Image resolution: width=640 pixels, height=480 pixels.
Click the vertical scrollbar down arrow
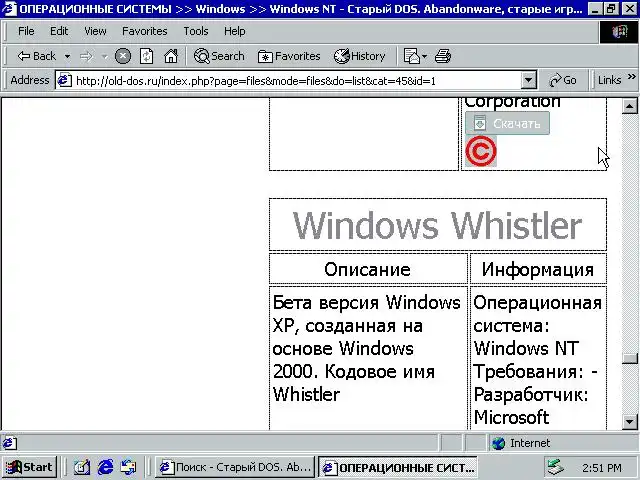[630, 422]
